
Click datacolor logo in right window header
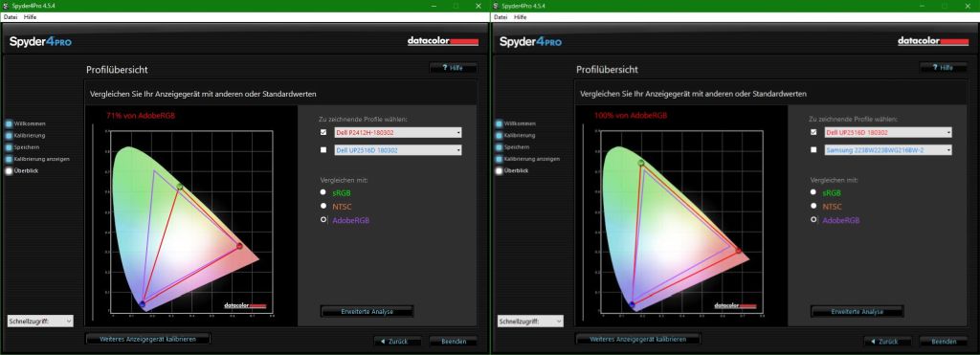934,41
